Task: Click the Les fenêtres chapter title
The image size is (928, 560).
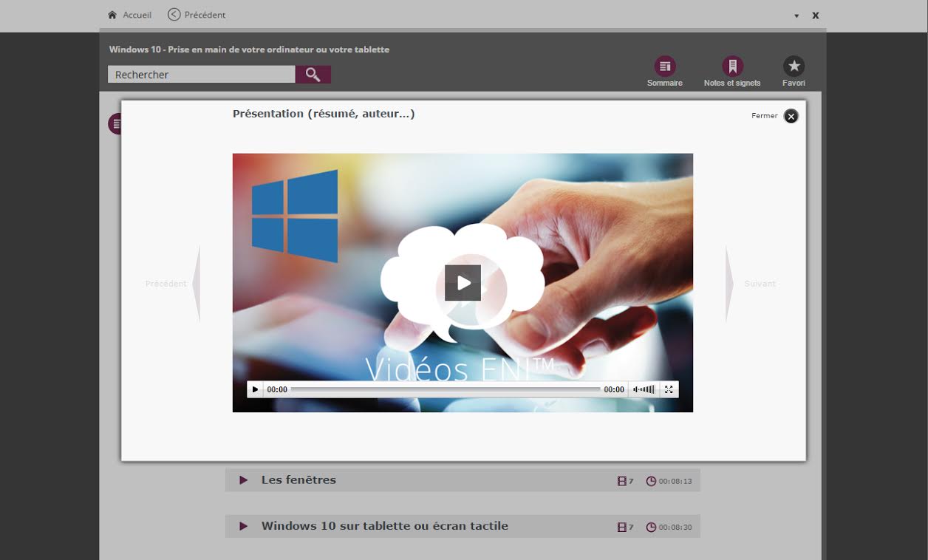Action: coord(298,480)
